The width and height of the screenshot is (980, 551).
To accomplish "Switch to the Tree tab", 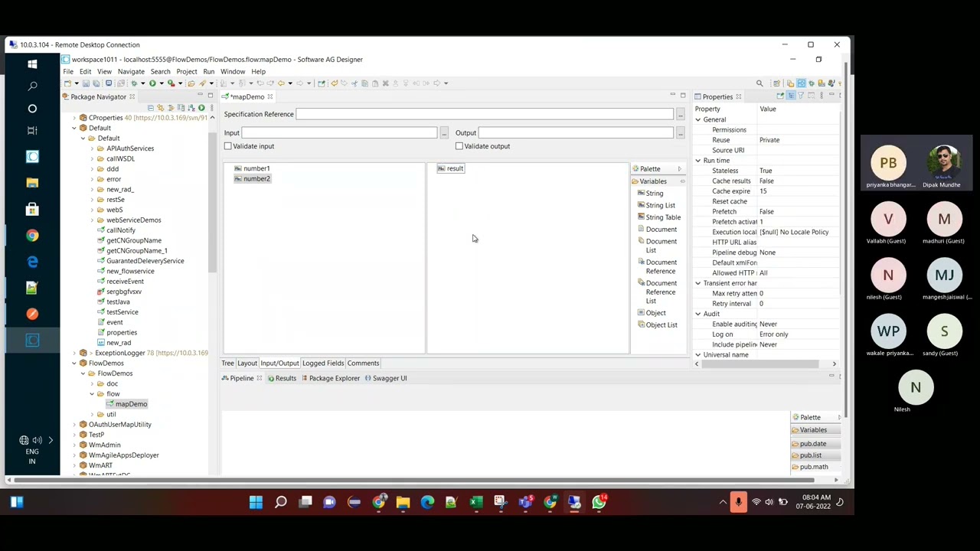I will (227, 363).
